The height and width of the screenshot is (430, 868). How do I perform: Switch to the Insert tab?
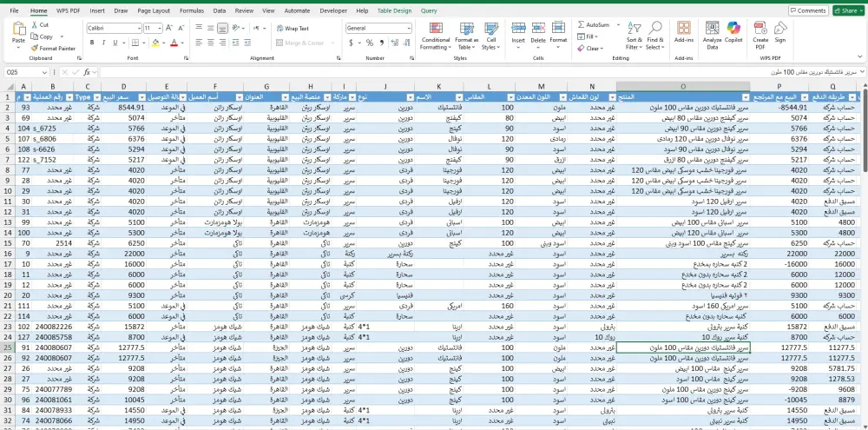click(x=97, y=10)
